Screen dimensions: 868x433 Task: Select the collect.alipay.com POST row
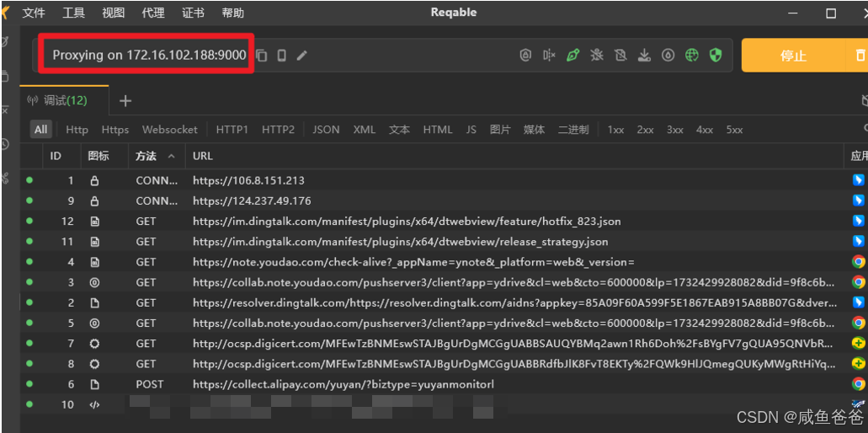[444, 384]
